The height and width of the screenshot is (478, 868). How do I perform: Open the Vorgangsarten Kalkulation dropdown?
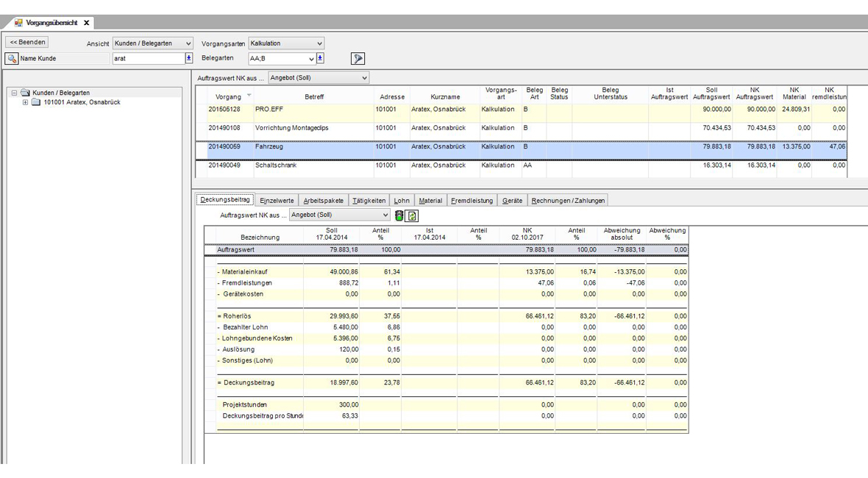(286, 43)
